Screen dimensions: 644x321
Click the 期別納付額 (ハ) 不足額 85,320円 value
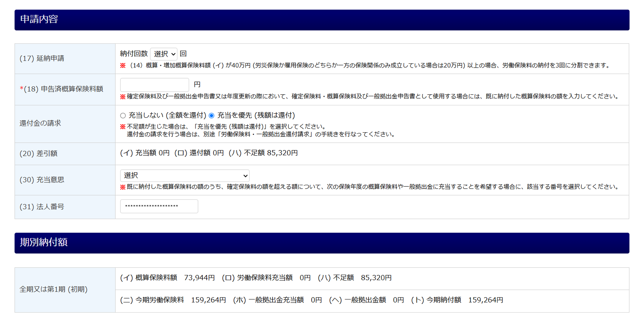355,278
